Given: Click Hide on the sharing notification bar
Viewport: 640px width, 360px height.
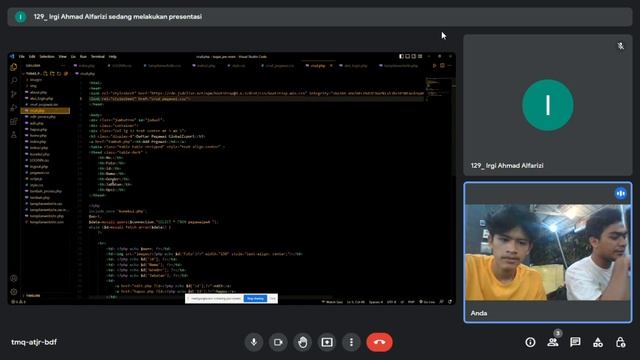Looking at the screenshot, I should 272,298.
